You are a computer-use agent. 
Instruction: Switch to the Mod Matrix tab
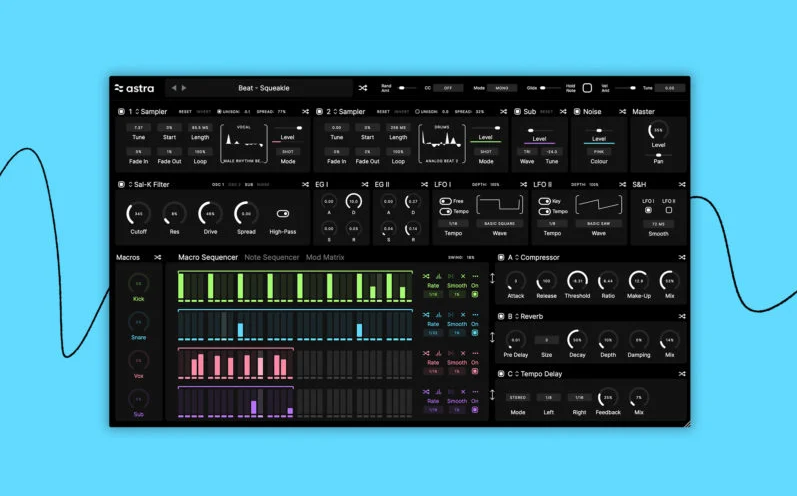click(x=325, y=257)
